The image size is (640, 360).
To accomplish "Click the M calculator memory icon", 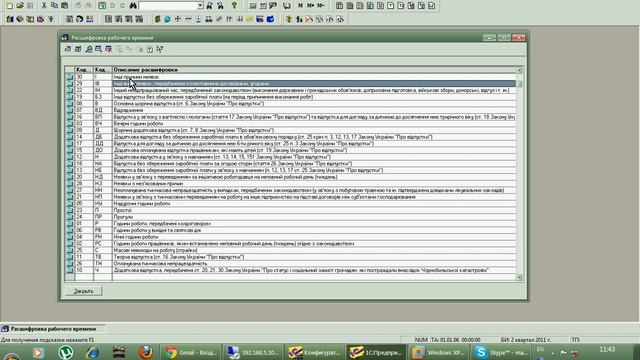I will click(x=300, y=6).
